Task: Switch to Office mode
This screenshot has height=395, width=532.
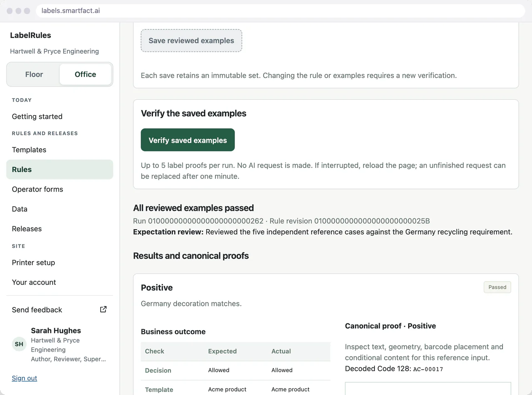Action: click(x=85, y=74)
